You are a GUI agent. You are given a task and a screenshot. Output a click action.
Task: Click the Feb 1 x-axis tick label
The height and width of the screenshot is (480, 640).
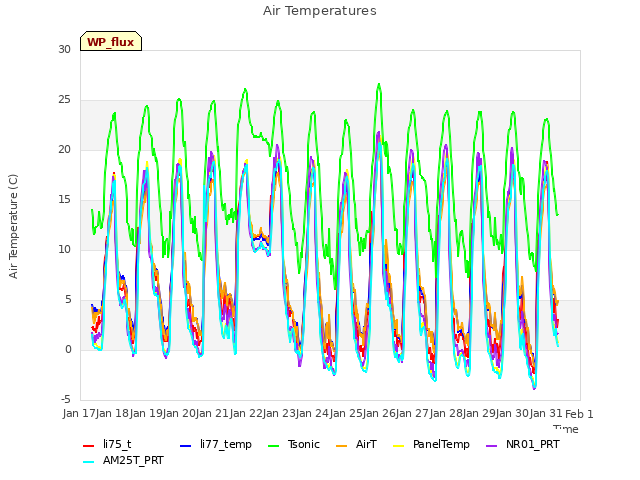tap(579, 414)
